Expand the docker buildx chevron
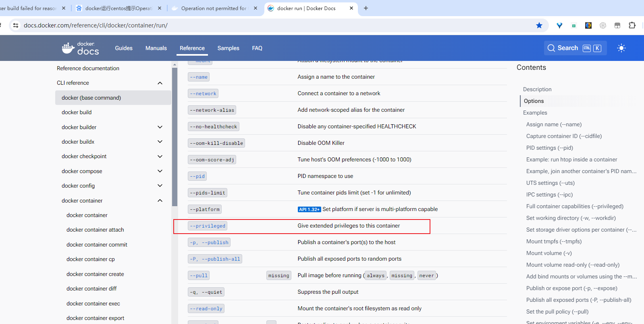 tap(160, 142)
